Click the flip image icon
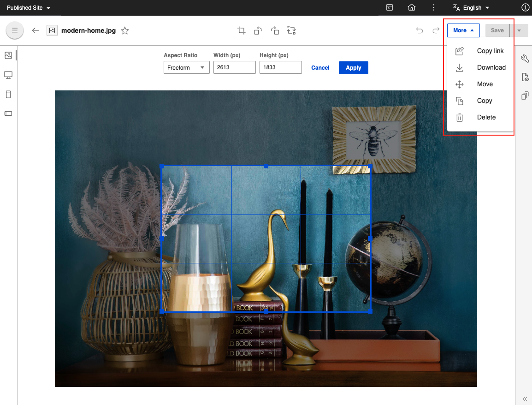 [291, 30]
